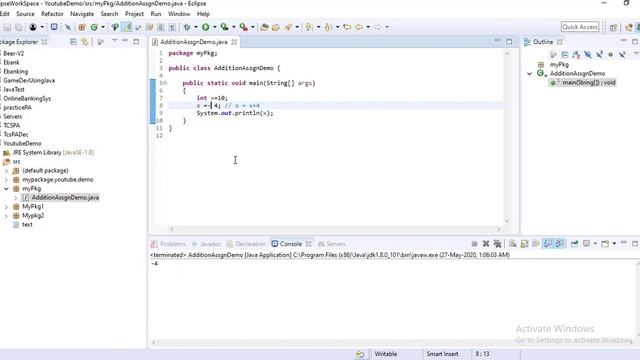The width and height of the screenshot is (640, 360).
Task: Select the GameDevUsingJava project
Action: [x=29, y=80]
